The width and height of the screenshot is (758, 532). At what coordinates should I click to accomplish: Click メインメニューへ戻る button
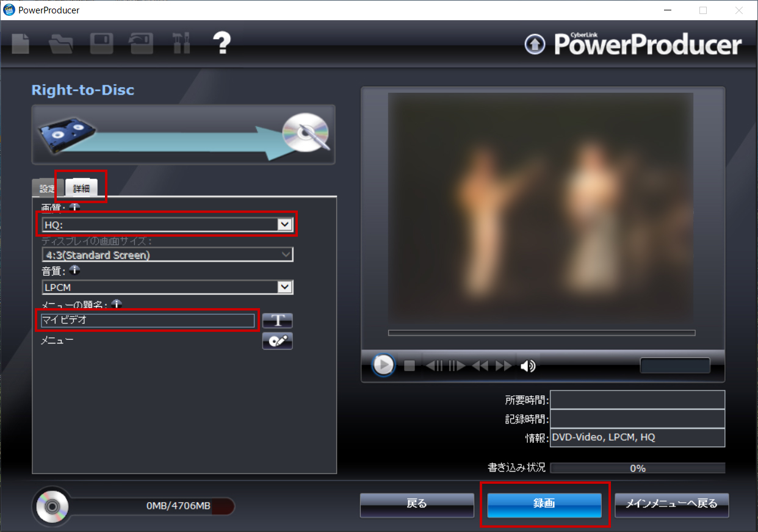click(672, 505)
